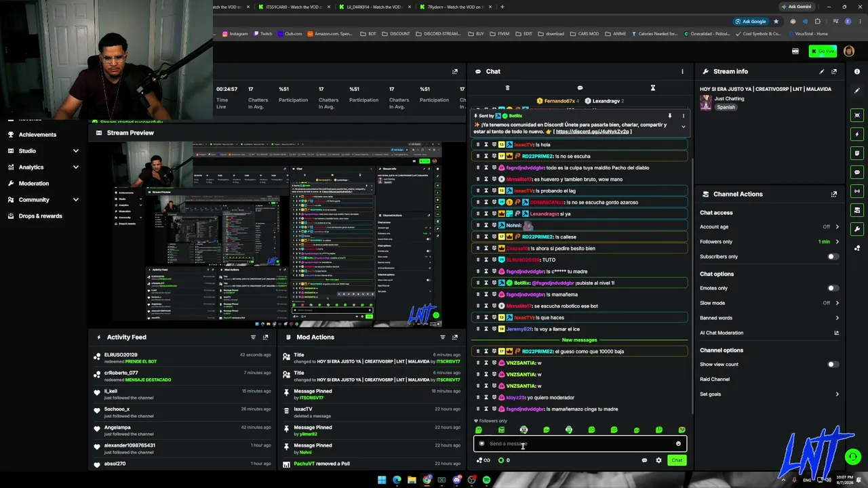Open the Windows Start menu
The image size is (868, 488).
pyautogui.click(x=382, y=481)
